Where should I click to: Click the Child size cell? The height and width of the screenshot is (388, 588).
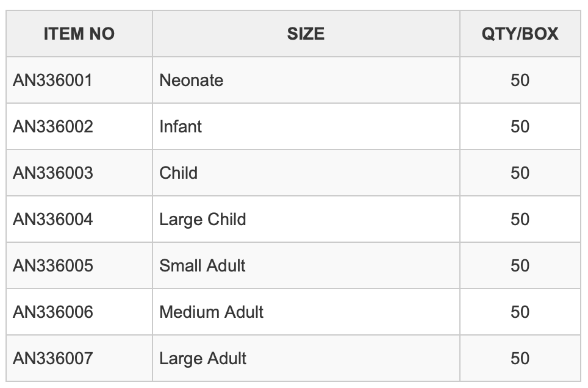pyautogui.click(x=306, y=173)
